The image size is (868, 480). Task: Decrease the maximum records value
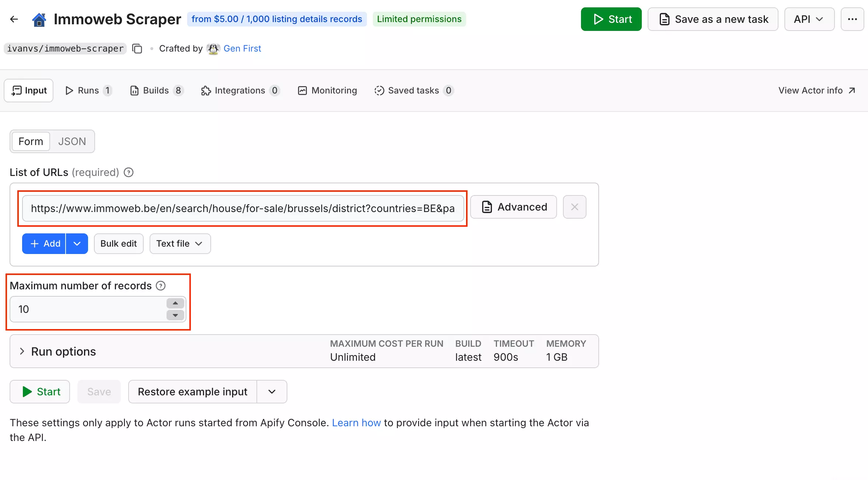pyautogui.click(x=175, y=315)
